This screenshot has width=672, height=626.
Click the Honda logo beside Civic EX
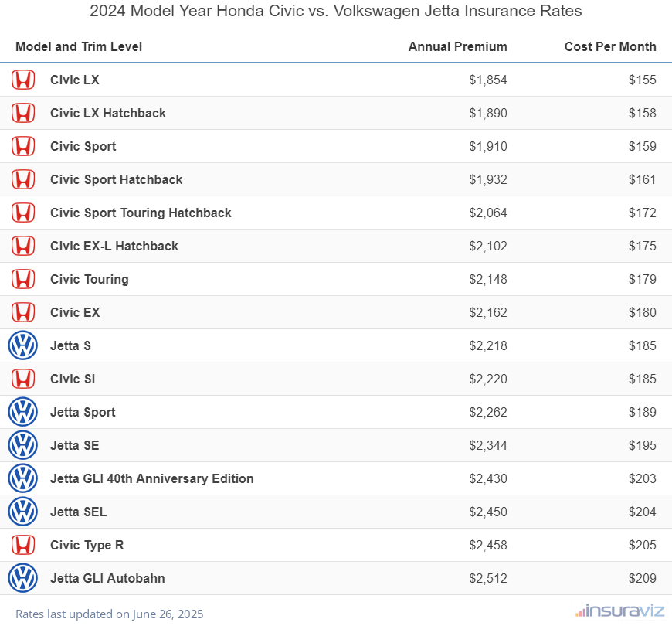pyautogui.click(x=23, y=312)
